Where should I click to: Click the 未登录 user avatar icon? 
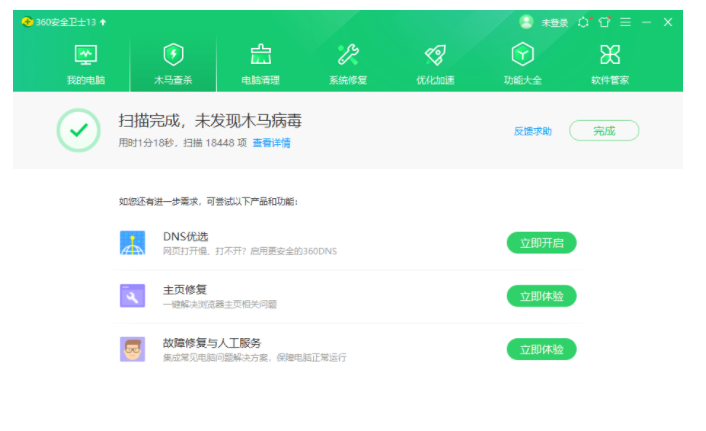coord(527,22)
